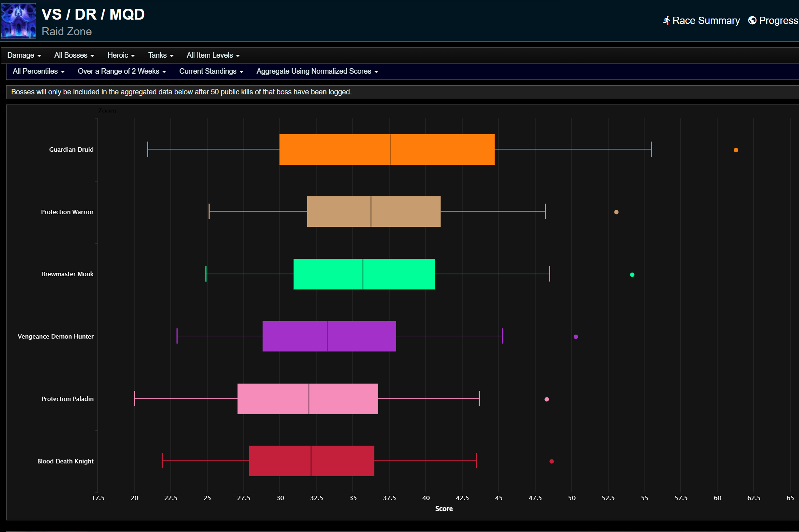The height and width of the screenshot is (532, 799).
Task: Click the Progress link
Action: coord(778,21)
